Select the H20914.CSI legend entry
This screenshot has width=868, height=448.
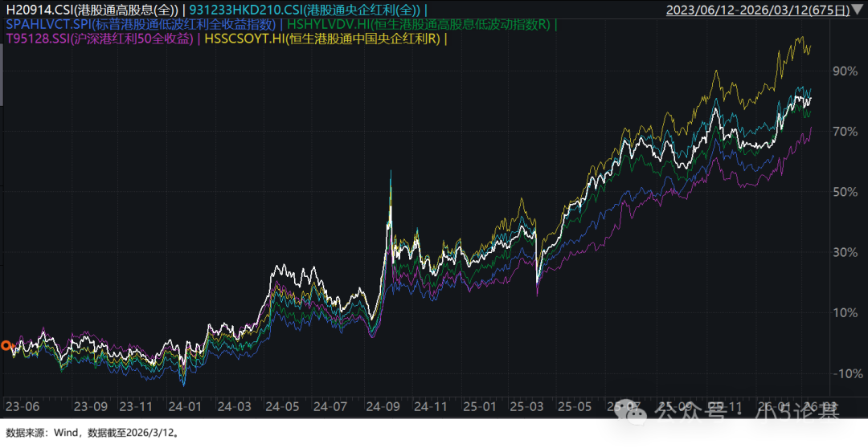pyautogui.click(x=92, y=10)
